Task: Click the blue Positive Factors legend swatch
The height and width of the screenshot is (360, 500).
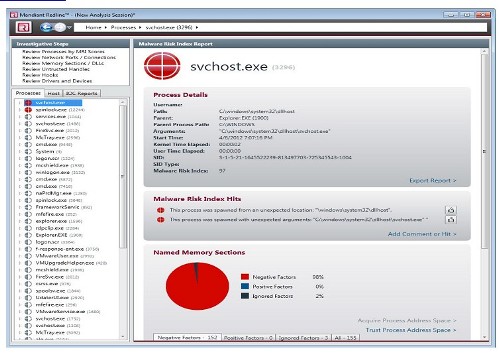Action: pos(245,286)
